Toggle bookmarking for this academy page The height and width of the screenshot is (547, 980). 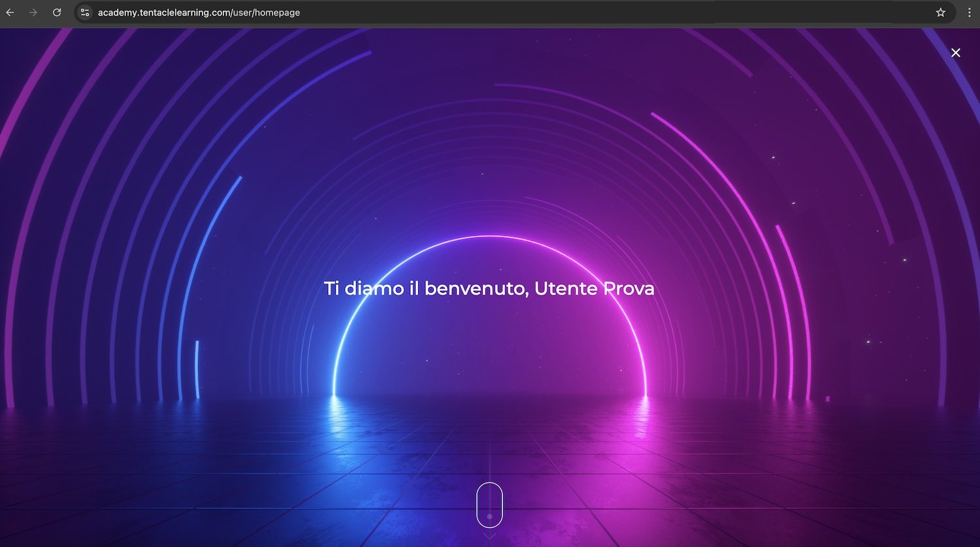coord(940,12)
